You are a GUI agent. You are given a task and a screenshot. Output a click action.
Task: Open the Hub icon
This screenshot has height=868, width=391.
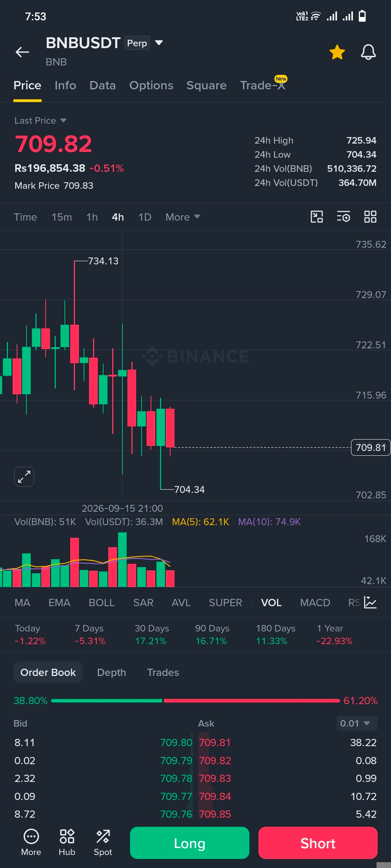pos(67,843)
